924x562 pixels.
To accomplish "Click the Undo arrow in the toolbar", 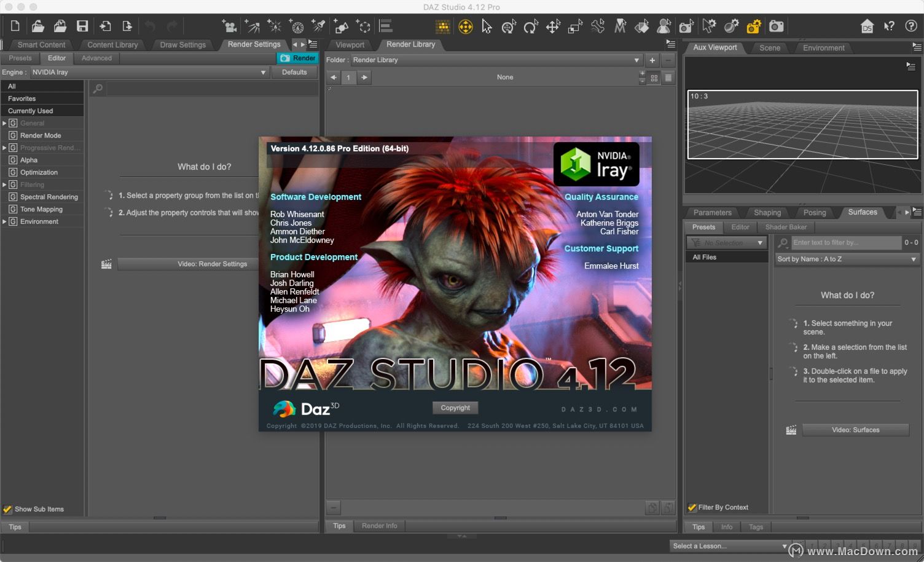I will (x=150, y=26).
